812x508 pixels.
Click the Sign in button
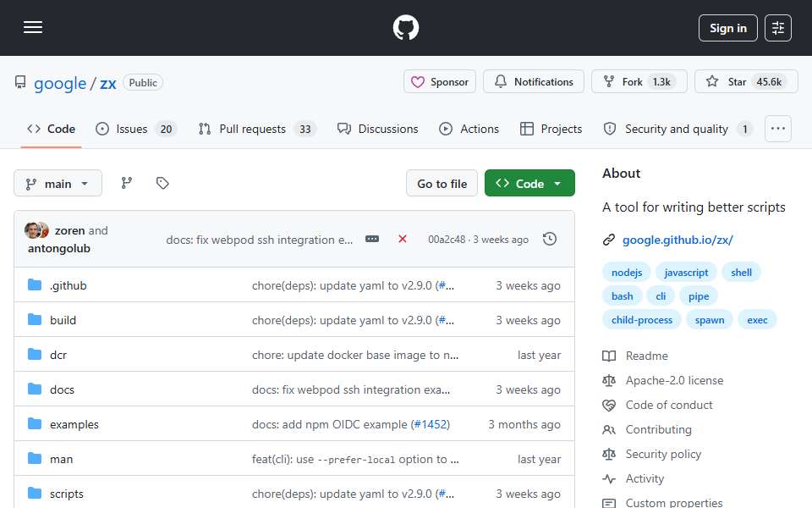pyautogui.click(x=727, y=28)
